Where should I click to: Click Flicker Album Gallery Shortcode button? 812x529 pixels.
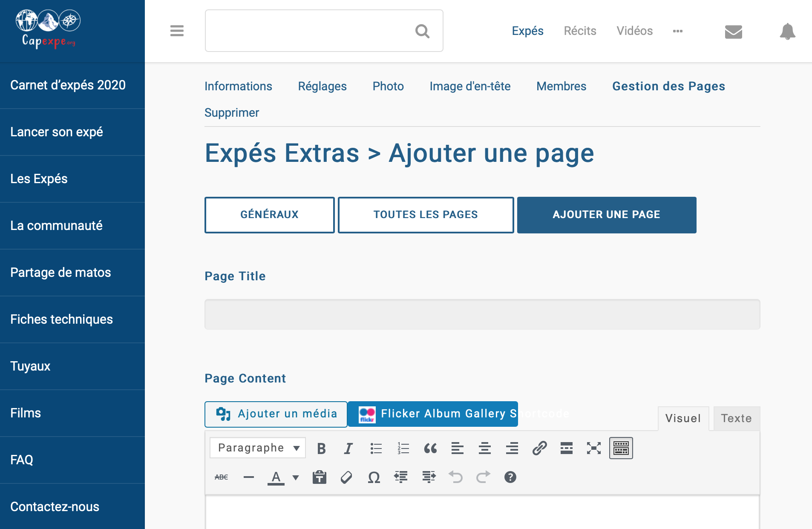(433, 414)
